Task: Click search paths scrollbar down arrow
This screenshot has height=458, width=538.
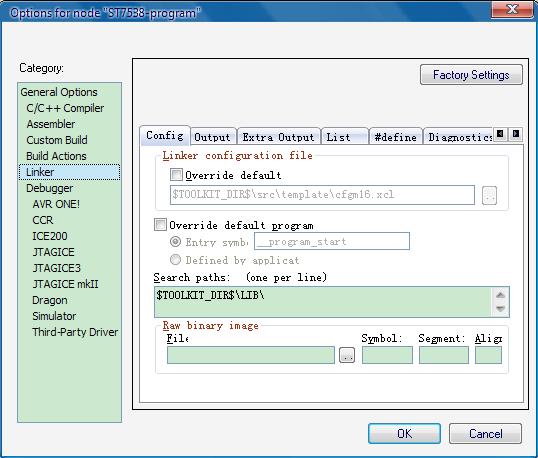Action: pyautogui.click(x=500, y=308)
